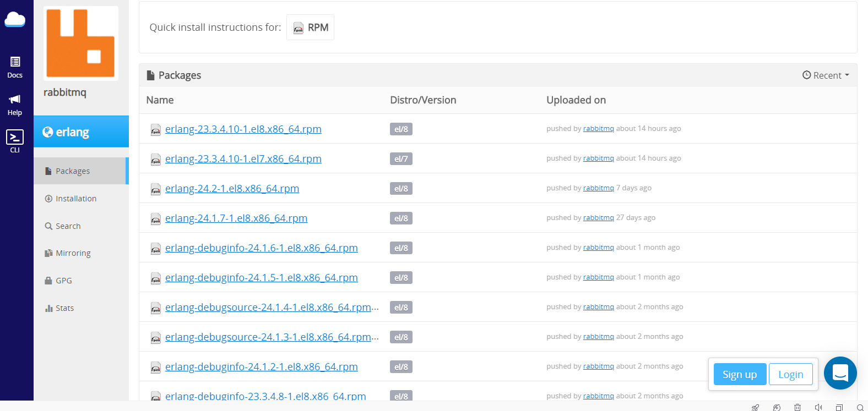
Task: Click the Login button
Action: 790,374
